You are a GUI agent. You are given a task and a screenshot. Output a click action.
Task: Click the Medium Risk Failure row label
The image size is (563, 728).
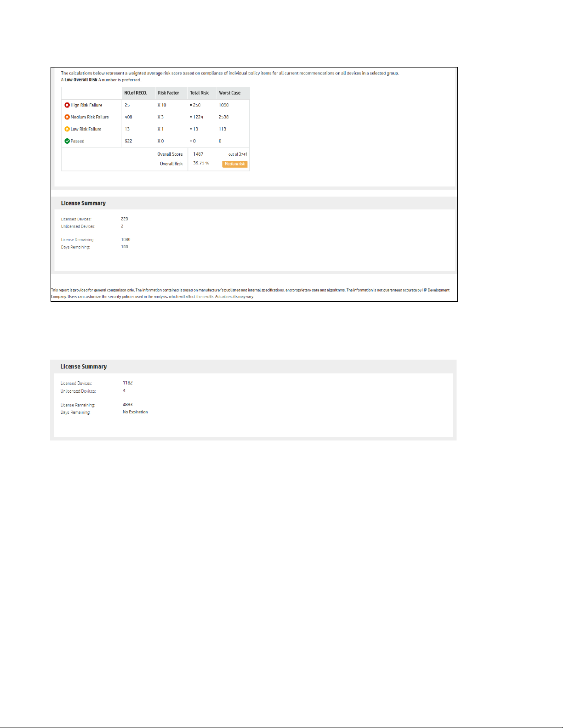pos(90,117)
